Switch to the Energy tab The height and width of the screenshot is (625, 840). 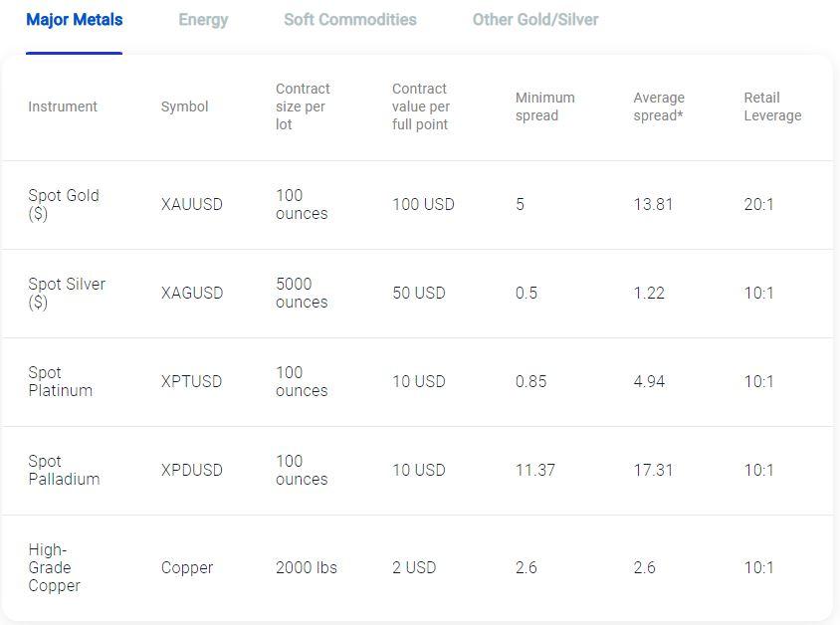click(203, 20)
